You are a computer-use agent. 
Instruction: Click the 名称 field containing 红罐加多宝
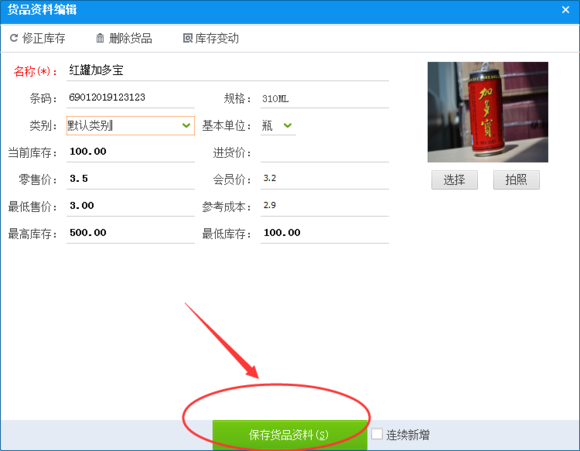pyautogui.click(x=227, y=70)
